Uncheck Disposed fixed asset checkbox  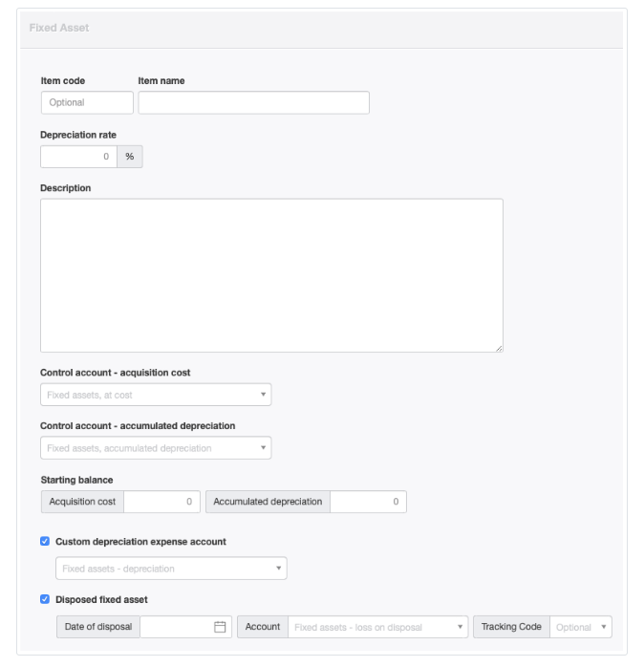(45, 599)
